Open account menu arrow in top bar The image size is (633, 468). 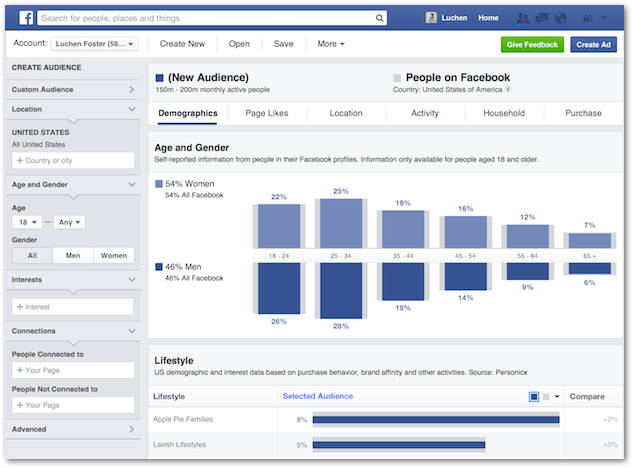tap(604, 18)
